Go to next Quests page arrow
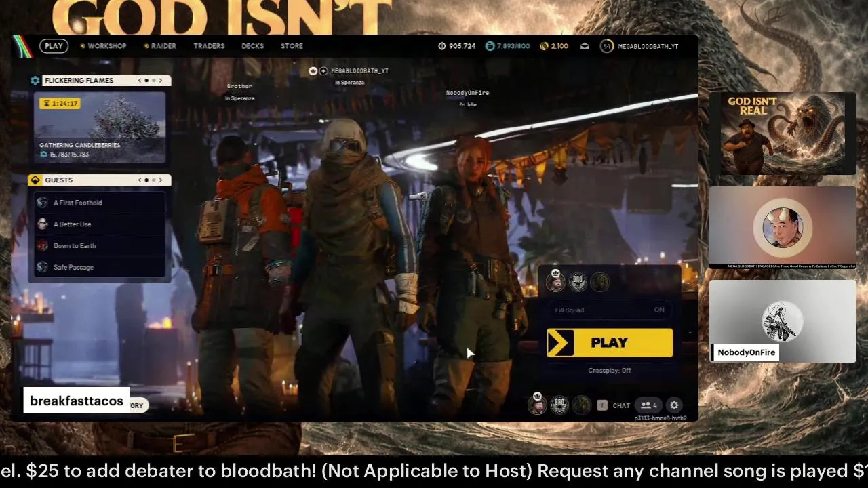This screenshot has width=868, height=488. coord(161,180)
